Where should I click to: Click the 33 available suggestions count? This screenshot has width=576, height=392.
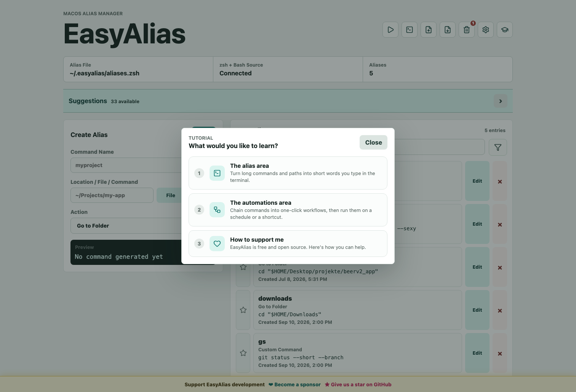pyautogui.click(x=125, y=102)
